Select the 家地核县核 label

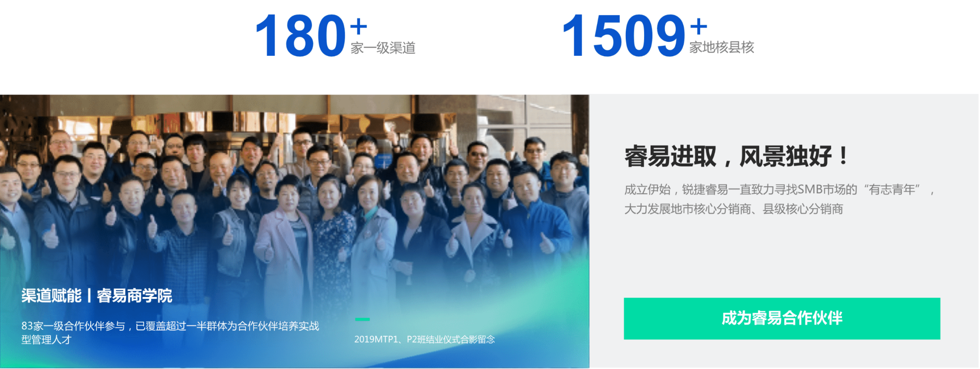[x=722, y=47]
